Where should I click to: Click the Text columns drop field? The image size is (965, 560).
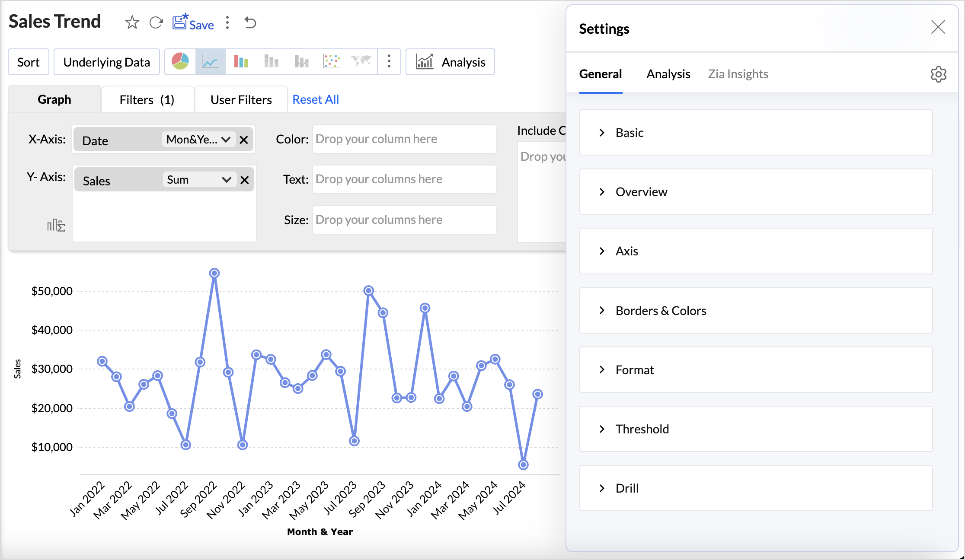pyautogui.click(x=405, y=179)
